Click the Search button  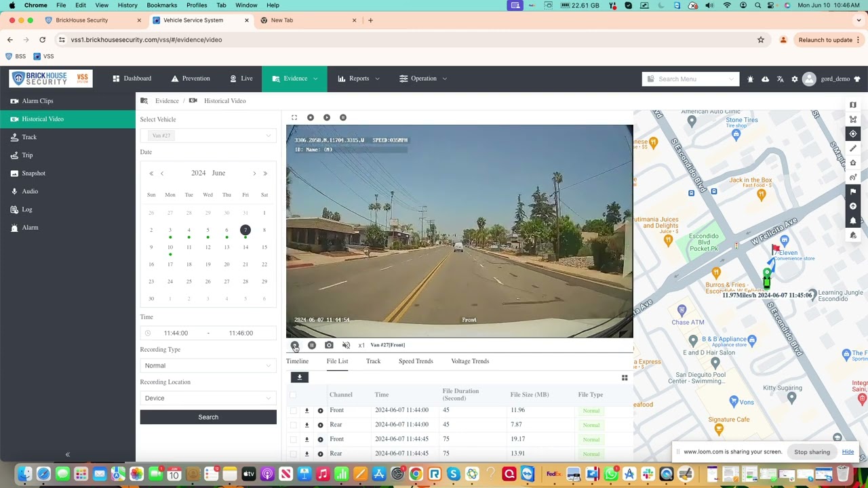coord(208,417)
